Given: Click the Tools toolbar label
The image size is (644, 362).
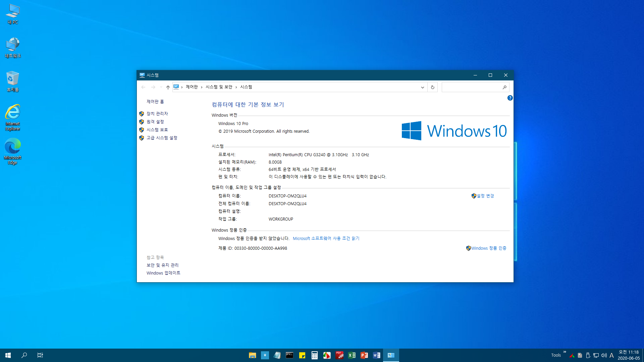Looking at the screenshot, I should pyautogui.click(x=556, y=355).
